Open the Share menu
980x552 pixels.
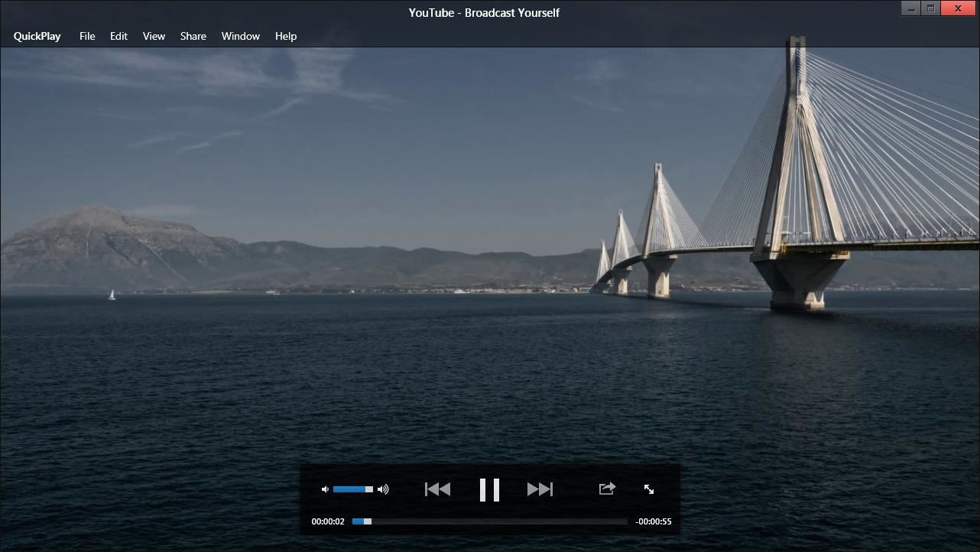(193, 36)
